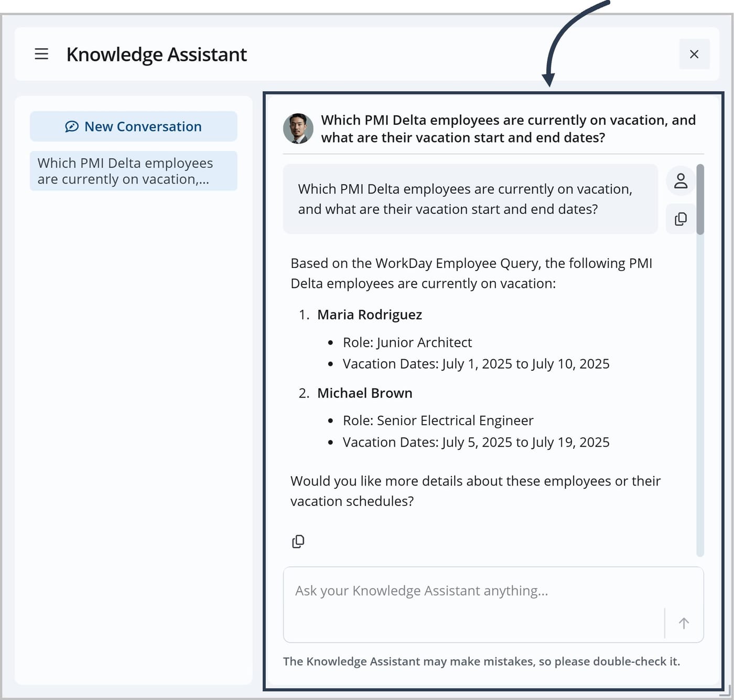Image resolution: width=734 pixels, height=700 pixels.
Task: Click the 'Would you like more details' question
Action: click(476, 491)
